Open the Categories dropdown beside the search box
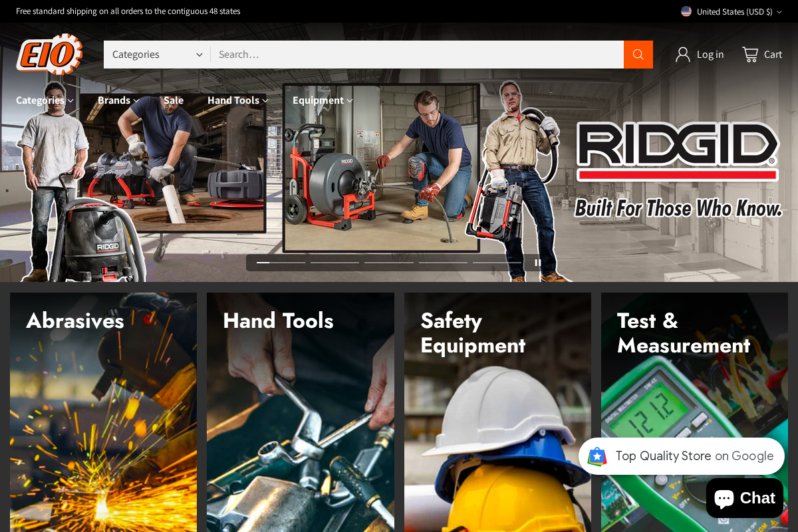Screen dimensions: 798x532 [156, 54]
